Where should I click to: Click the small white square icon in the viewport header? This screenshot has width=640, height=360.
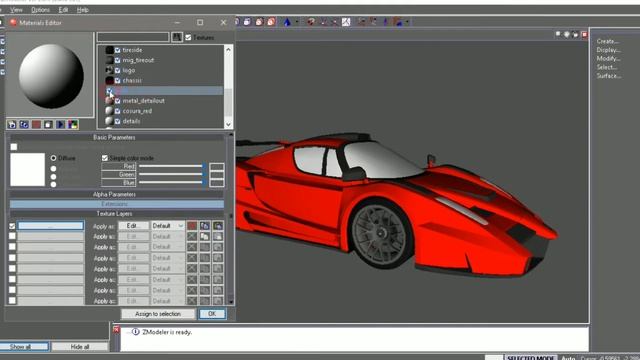coord(558,35)
